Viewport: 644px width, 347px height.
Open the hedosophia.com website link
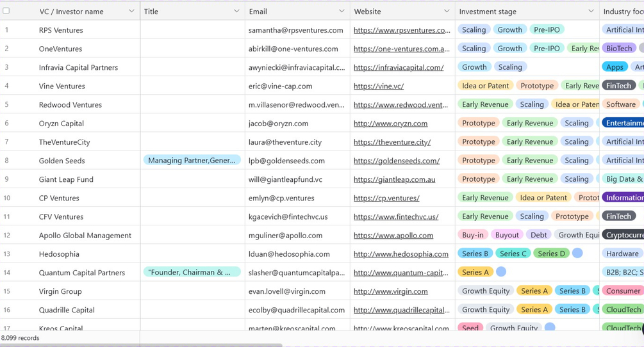(x=401, y=254)
